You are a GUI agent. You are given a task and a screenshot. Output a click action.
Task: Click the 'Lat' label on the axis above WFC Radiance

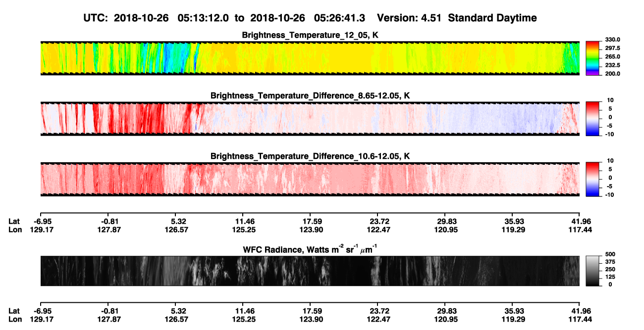pyautogui.click(x=14, y=221)
